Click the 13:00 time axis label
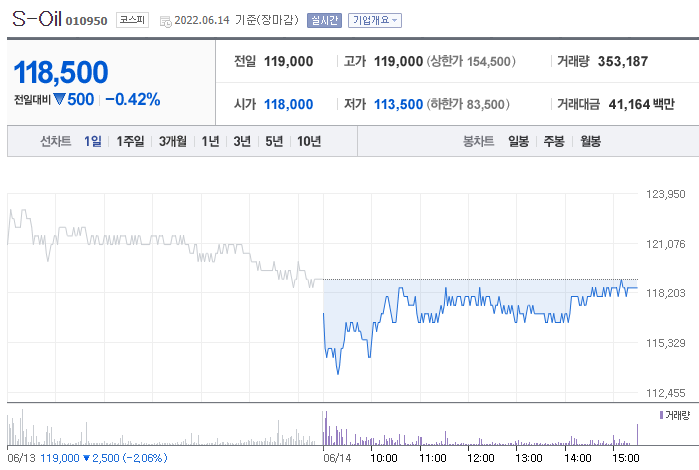Image resolution: width=699 pixels, height=470 pixels. click(529, 458)
